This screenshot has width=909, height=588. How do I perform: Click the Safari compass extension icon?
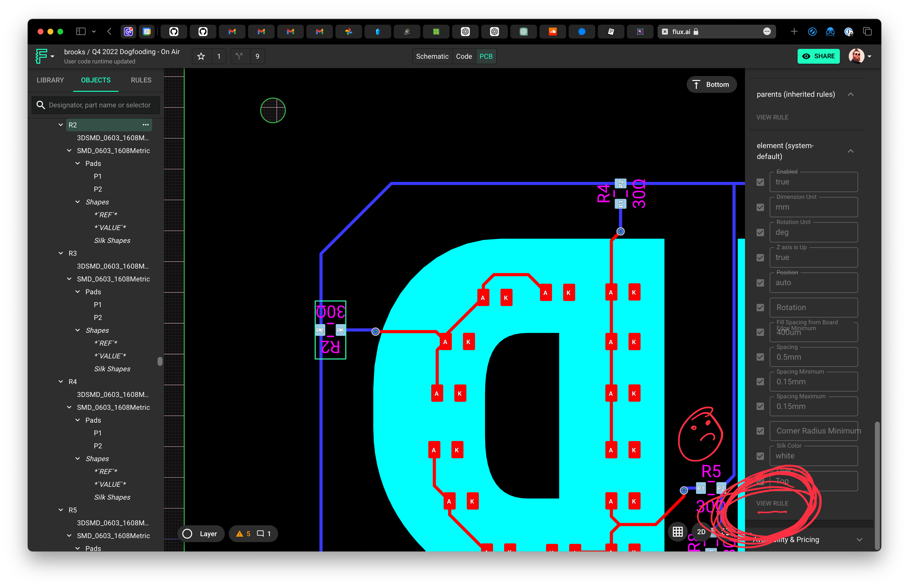[x=812, y=32]
